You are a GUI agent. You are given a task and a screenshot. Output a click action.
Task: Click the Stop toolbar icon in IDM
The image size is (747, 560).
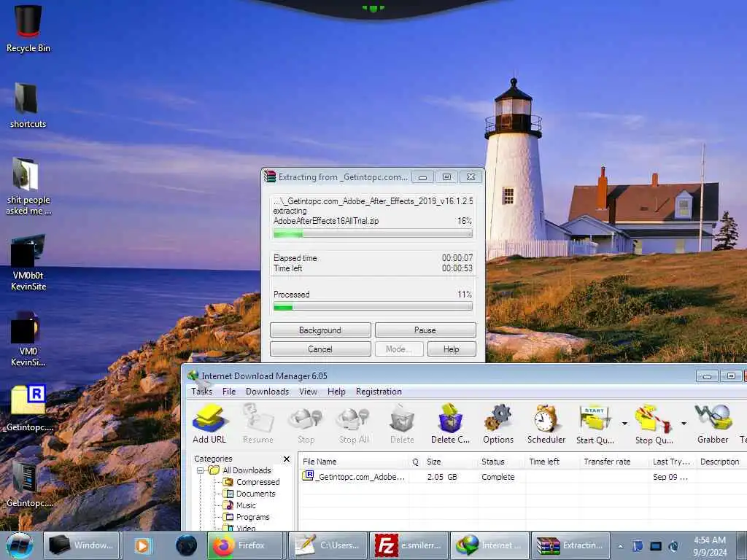pyautogui.click(x=306, y=424)
